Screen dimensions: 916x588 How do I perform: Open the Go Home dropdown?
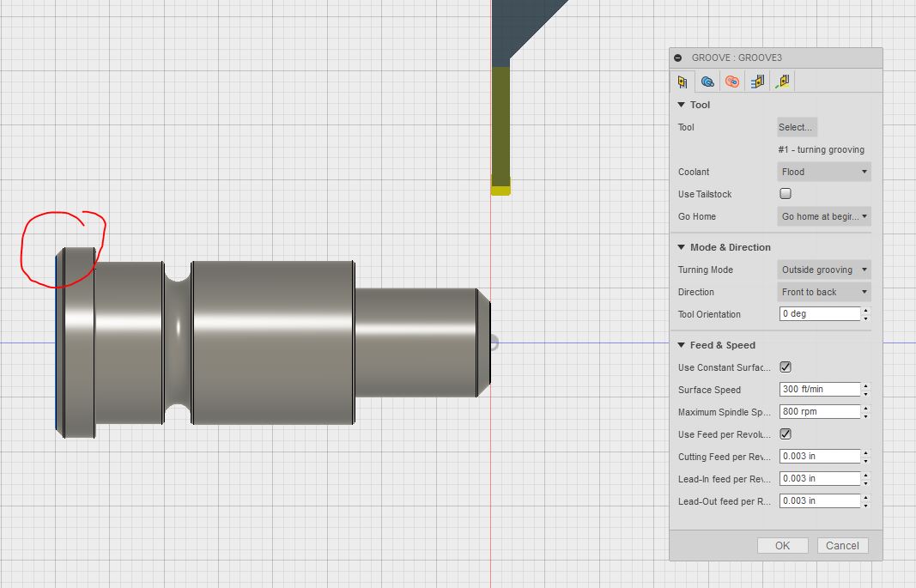click(822, 216)
